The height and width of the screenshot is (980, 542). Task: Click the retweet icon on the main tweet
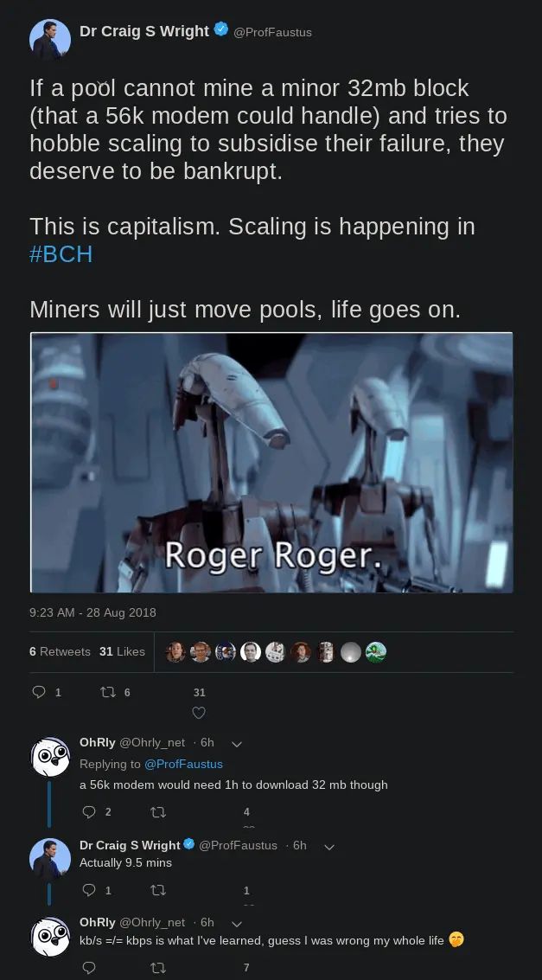(x=107, y=692)
